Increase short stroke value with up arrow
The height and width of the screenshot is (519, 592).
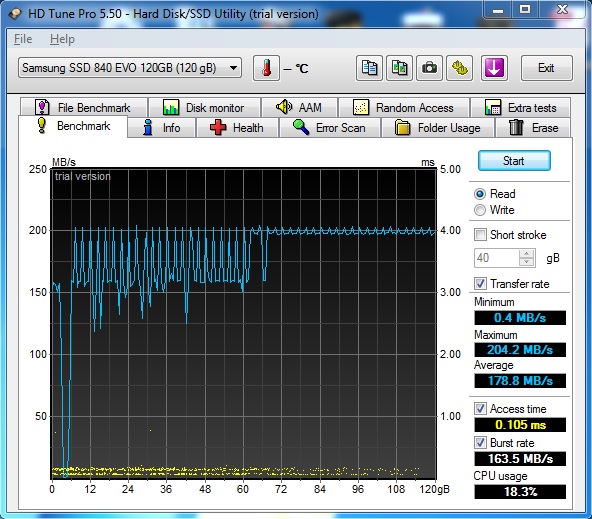tap(526, 253)
